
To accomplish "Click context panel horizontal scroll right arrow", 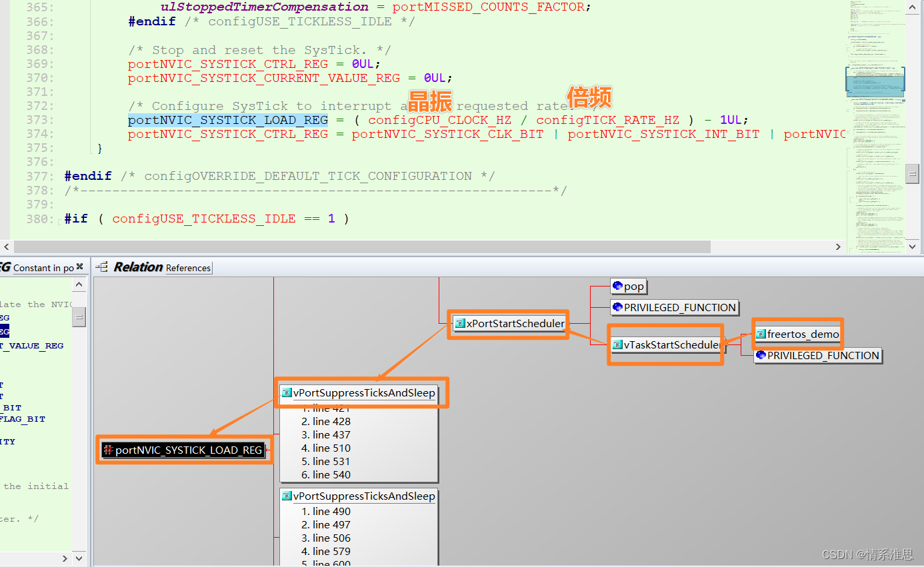I will [65, 558].
